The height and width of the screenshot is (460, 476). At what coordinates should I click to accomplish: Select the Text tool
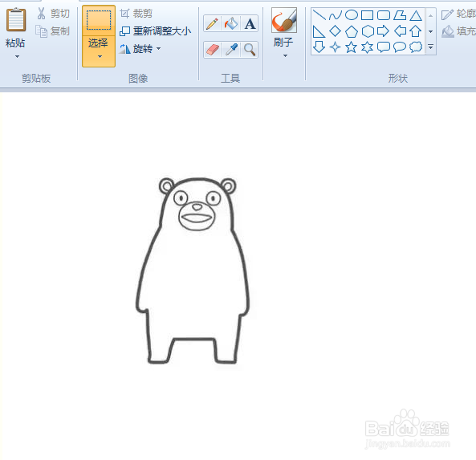250,23
